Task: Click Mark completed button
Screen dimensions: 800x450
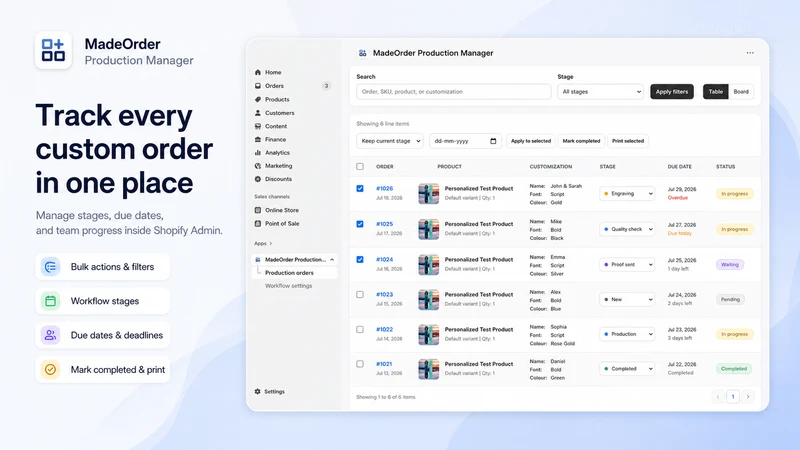Action: [581, 141]
